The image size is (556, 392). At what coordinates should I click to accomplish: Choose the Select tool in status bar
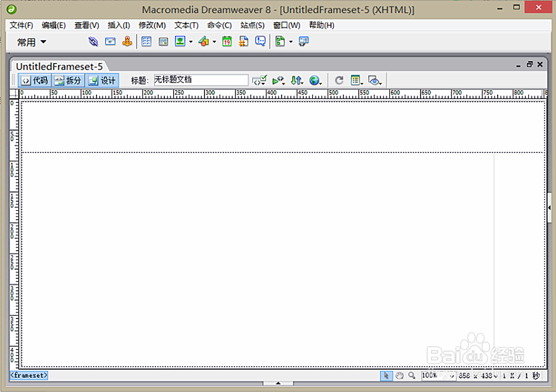click(386, 376)
